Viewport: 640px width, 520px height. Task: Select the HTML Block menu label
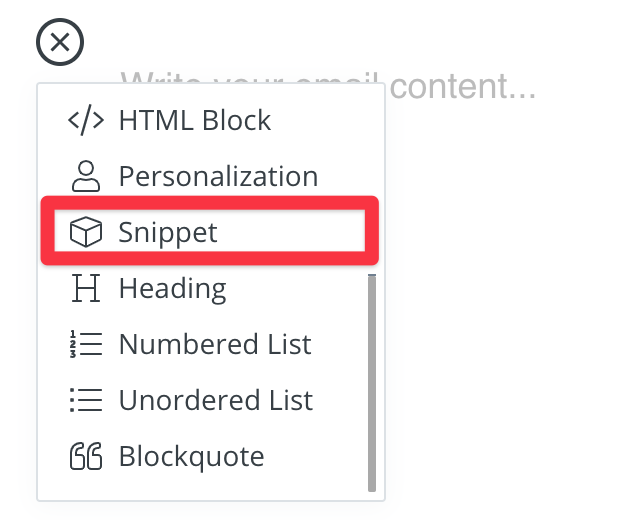click(194, 121)
